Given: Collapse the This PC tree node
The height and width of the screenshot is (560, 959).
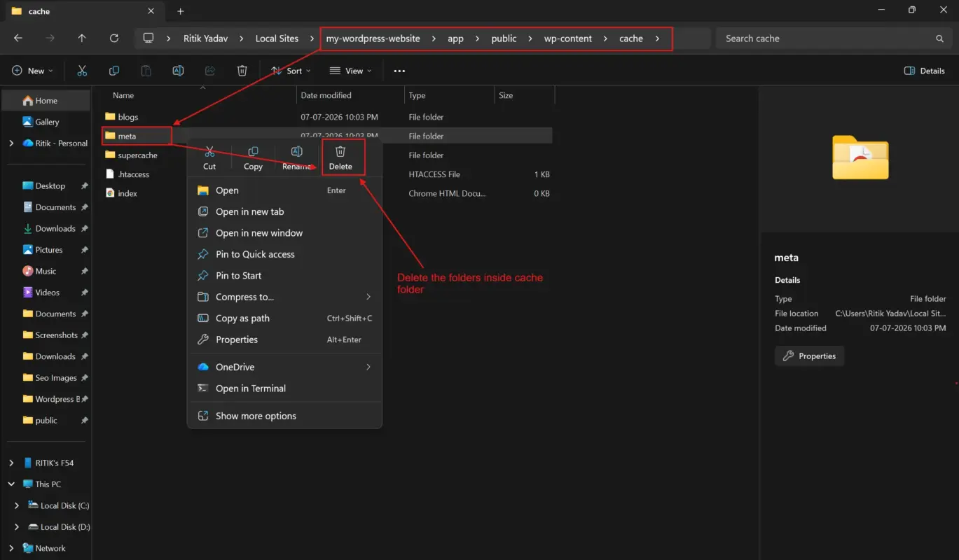Looking at the screenshot, I should coord(11,484).
